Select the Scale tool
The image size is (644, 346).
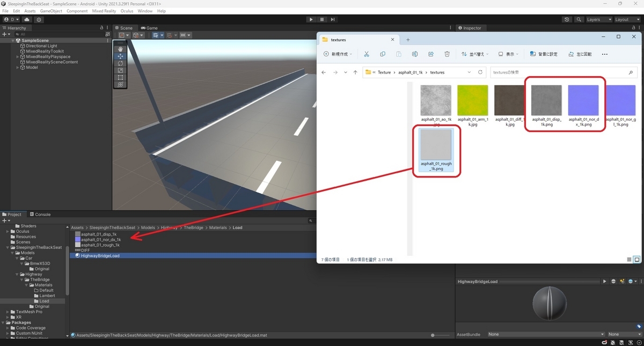[x=120, y=70]
